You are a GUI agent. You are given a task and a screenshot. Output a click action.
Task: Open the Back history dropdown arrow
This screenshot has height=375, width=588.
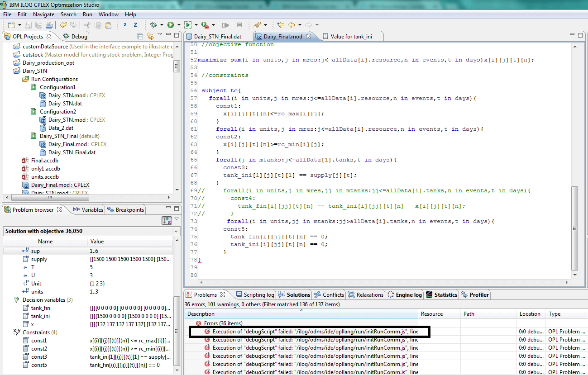pos(299,25)
